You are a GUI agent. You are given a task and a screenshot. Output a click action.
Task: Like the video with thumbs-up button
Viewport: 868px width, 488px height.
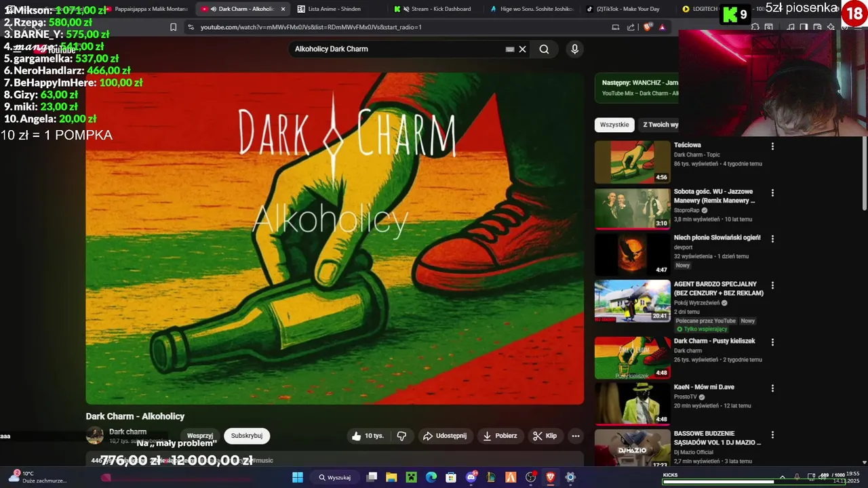click(368, 436)
